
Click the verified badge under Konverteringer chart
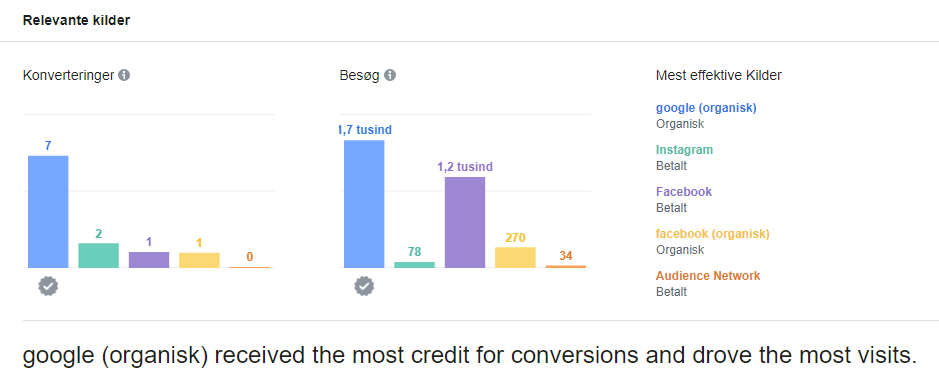[49, 287]
